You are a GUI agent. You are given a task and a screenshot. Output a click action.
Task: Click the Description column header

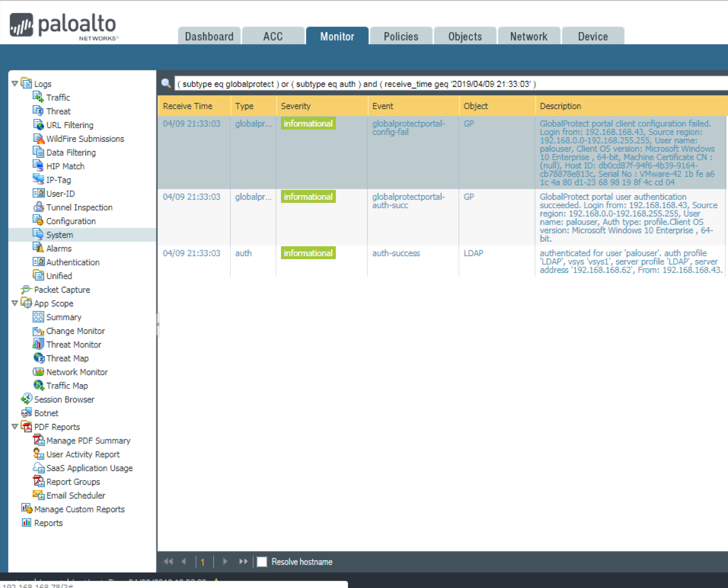coord(631,106)
